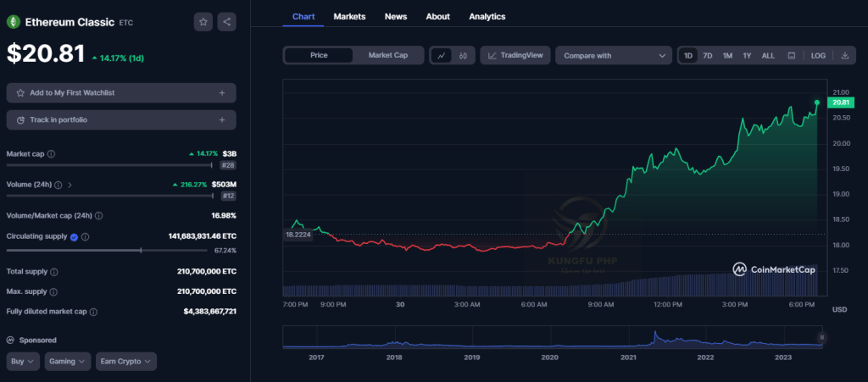Screen dimensions: 868x382
Task: Open the Chart tab
Action: tap(303, 17)
